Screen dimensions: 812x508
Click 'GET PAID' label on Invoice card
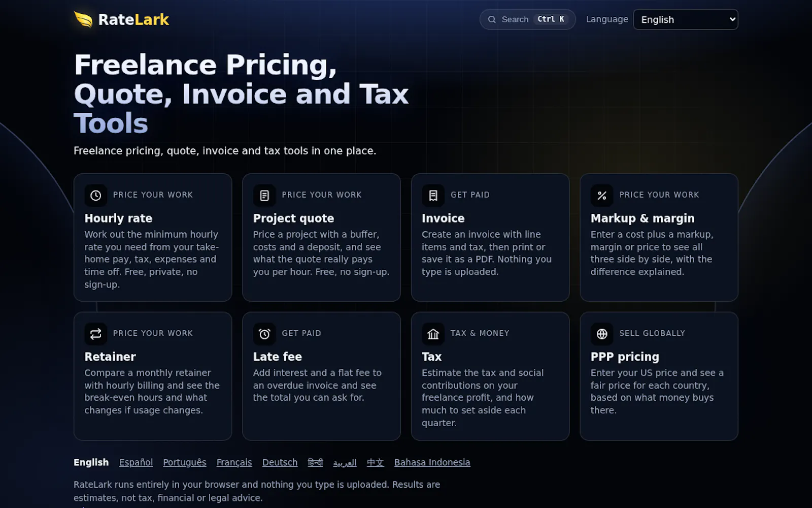tap(470, 195)
